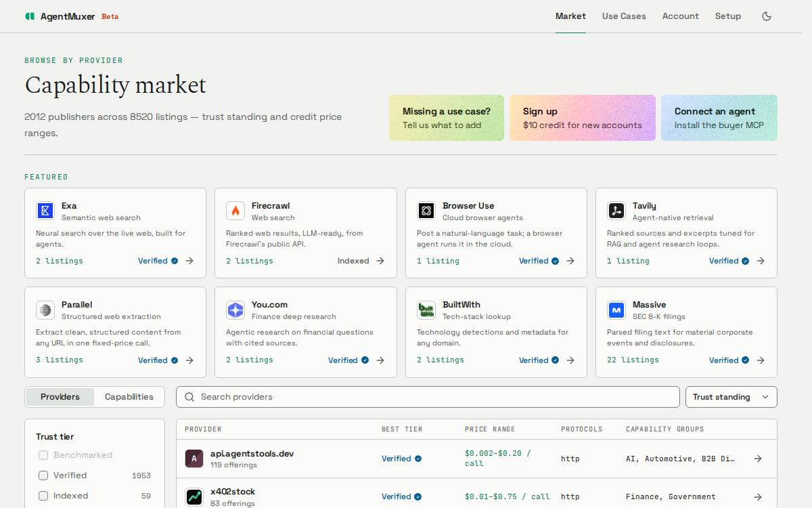Click 'Finance, Government' capability groups
Viewport: 812px width, 508px height.
[671, 496]
